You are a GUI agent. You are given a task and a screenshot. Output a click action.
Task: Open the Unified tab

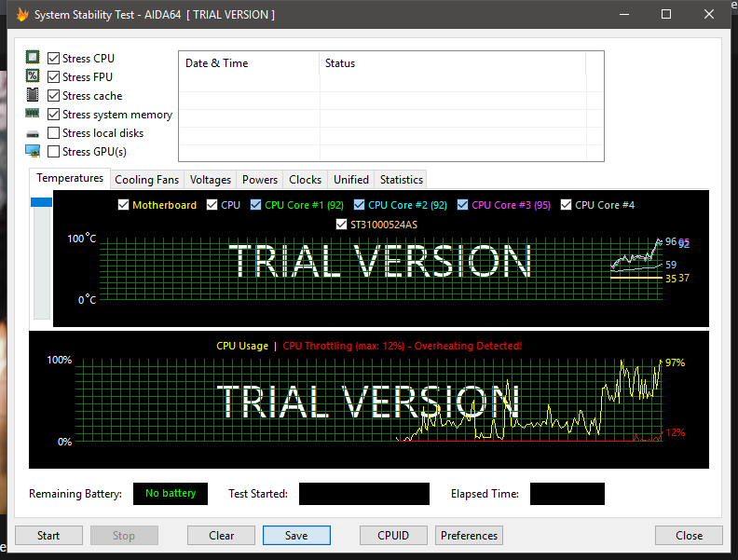(x=351, y=180)
